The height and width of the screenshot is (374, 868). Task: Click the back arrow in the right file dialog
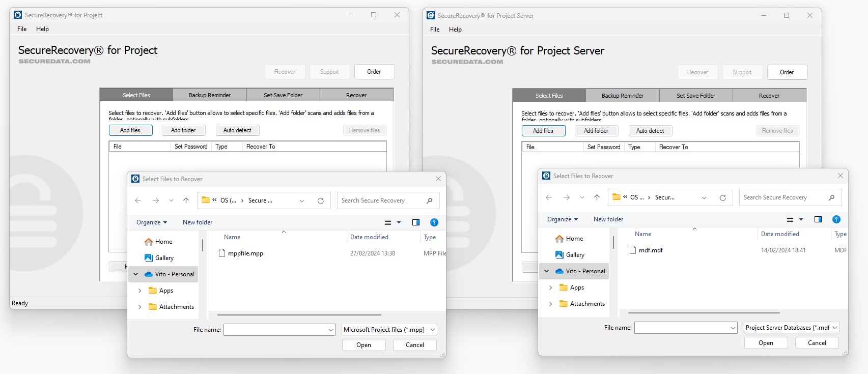tap(549, 197)
